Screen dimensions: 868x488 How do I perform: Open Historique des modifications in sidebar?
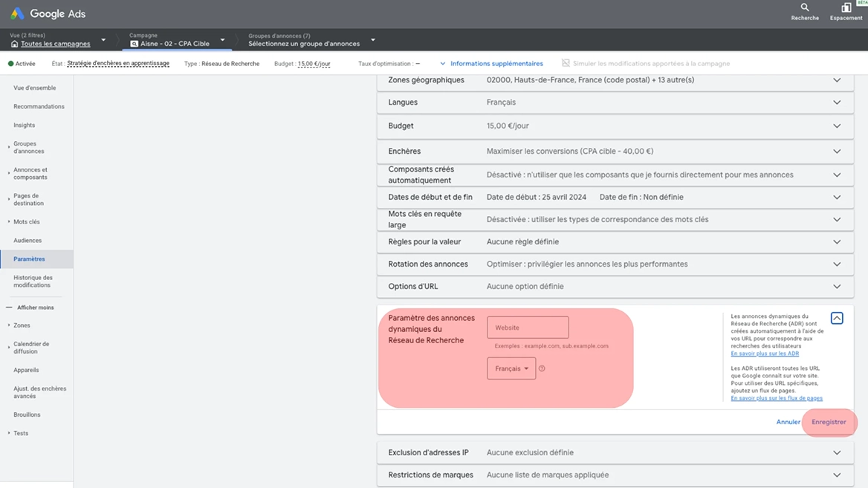click(33, 282)
